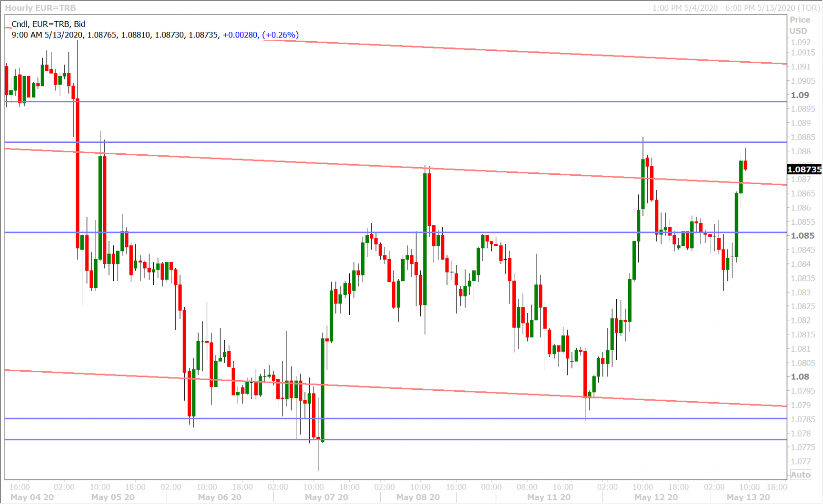
Task: Click the 1.086 price axis label
Action: [800, 208]
